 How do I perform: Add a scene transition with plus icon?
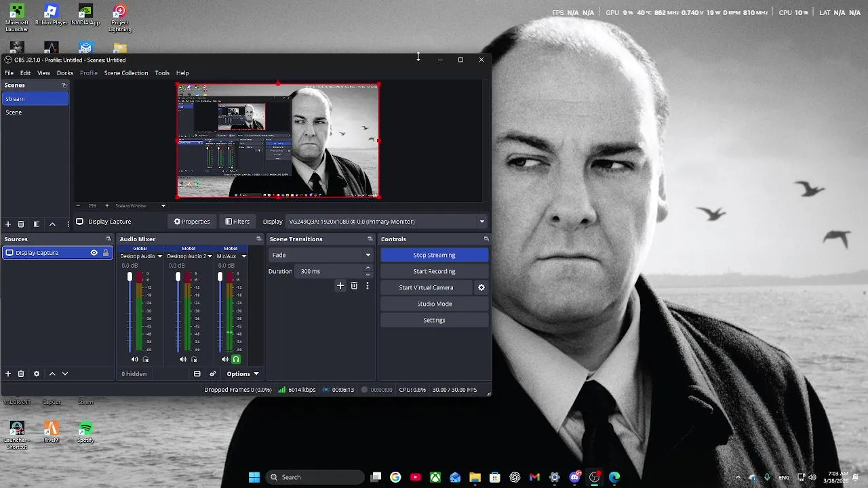340,286
